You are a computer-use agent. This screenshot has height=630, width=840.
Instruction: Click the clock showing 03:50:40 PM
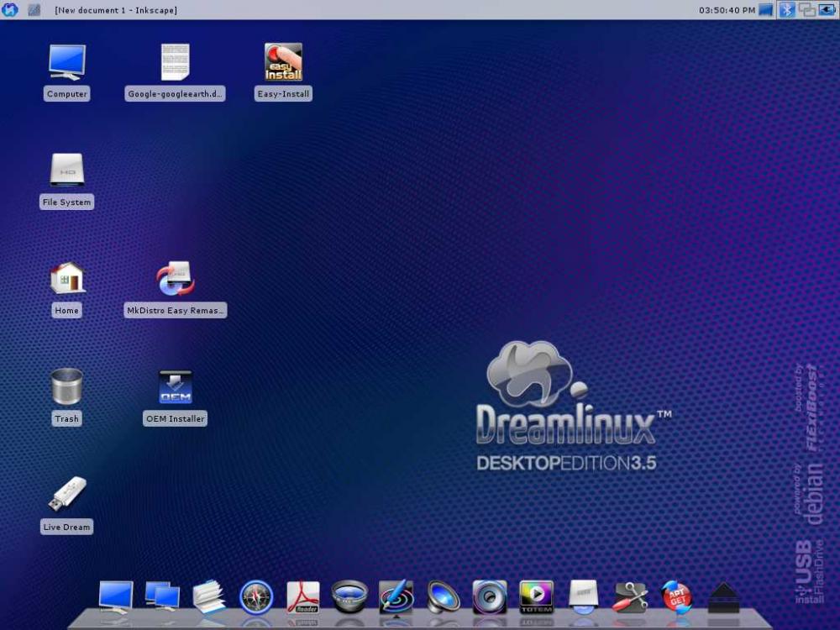coord(727,10)
